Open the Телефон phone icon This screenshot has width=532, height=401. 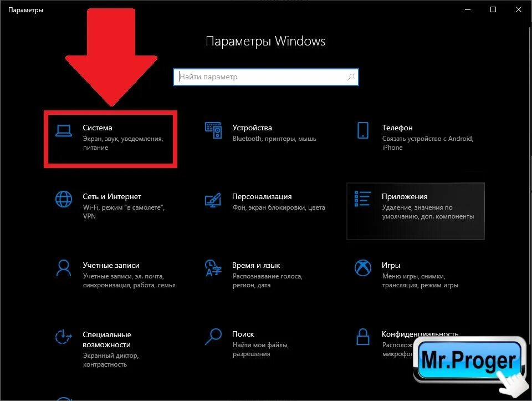point(362,130)
